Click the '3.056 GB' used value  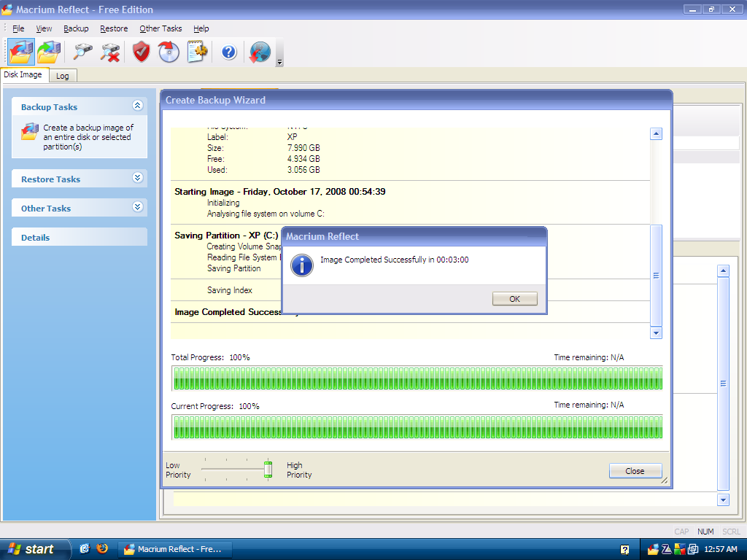tap(303, 170)
